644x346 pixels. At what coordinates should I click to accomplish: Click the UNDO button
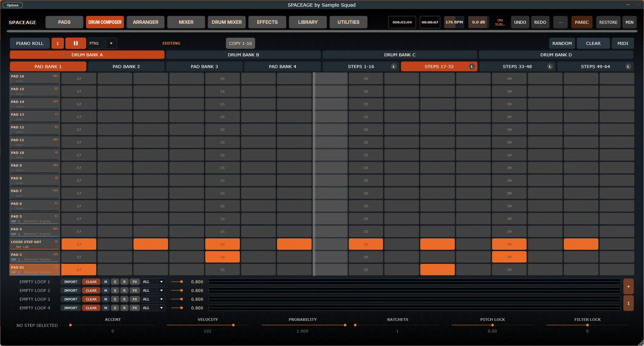520,22
